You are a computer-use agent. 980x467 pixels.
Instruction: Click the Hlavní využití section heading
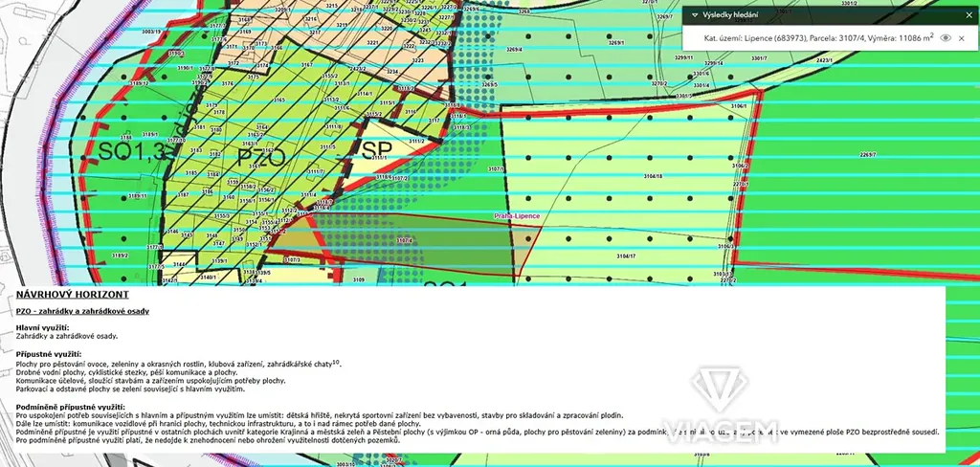(41, 328)
